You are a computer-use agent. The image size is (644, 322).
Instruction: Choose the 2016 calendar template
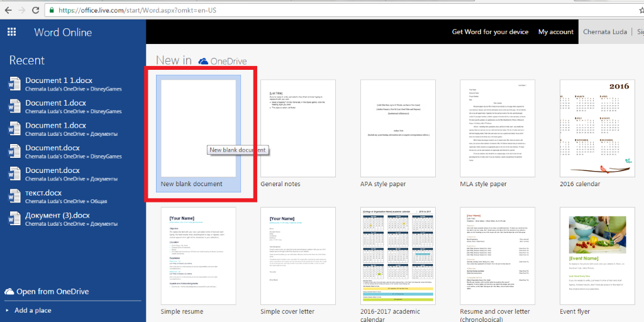coord(597,128)
